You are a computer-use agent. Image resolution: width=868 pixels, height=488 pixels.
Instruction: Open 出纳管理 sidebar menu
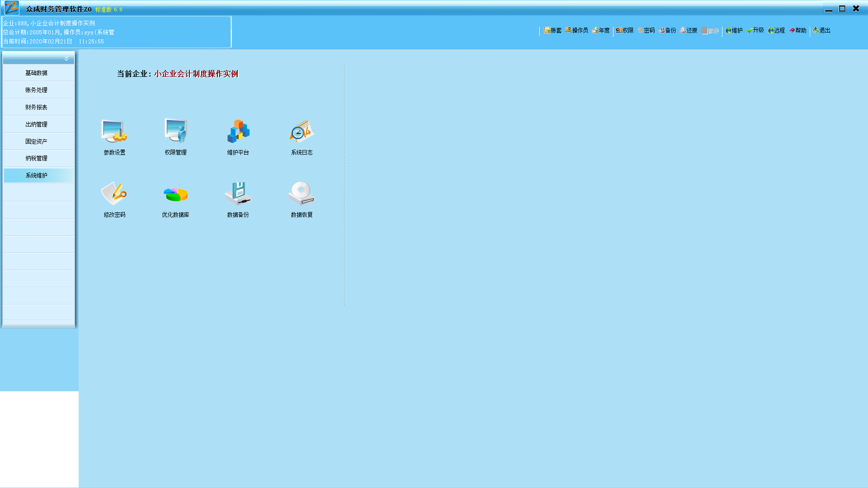38,124
